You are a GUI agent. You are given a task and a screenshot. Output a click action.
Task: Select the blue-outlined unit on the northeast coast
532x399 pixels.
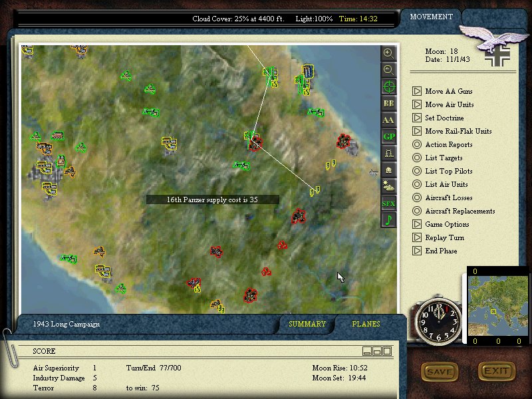[x=308, y=72]
